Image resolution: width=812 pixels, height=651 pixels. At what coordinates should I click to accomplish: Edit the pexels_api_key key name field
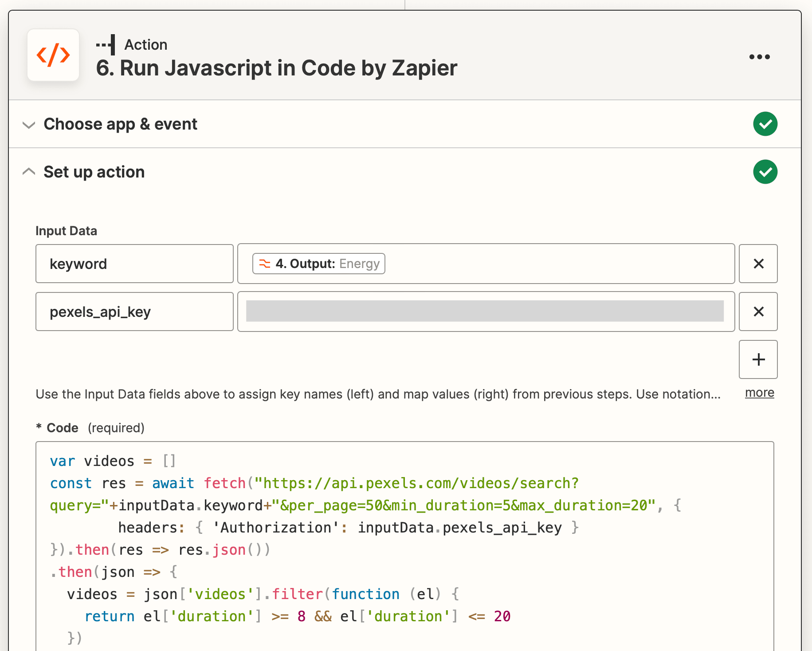(134, 312)
